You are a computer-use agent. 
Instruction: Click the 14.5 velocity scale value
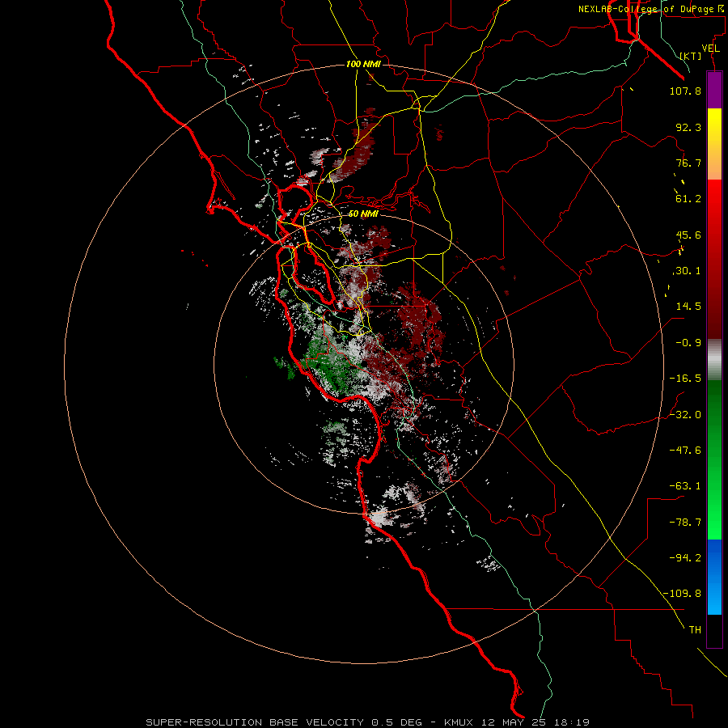tap(688, 307)
